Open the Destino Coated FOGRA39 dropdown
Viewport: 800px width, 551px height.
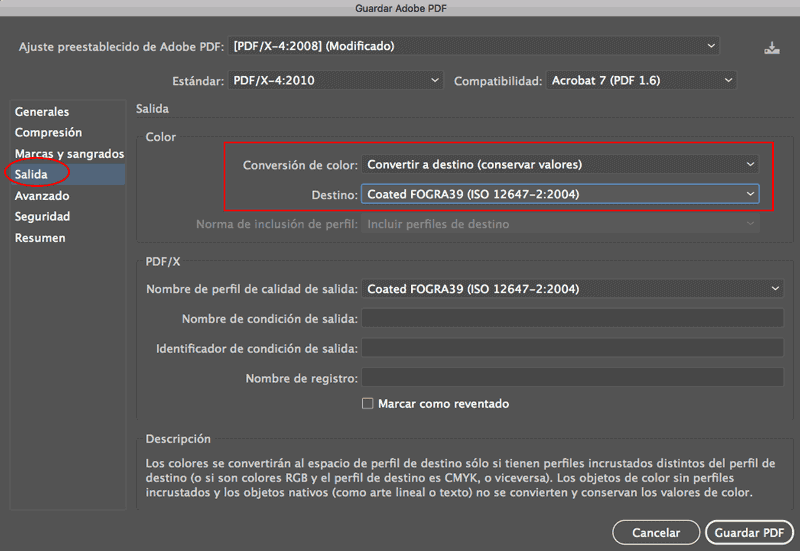560,194
